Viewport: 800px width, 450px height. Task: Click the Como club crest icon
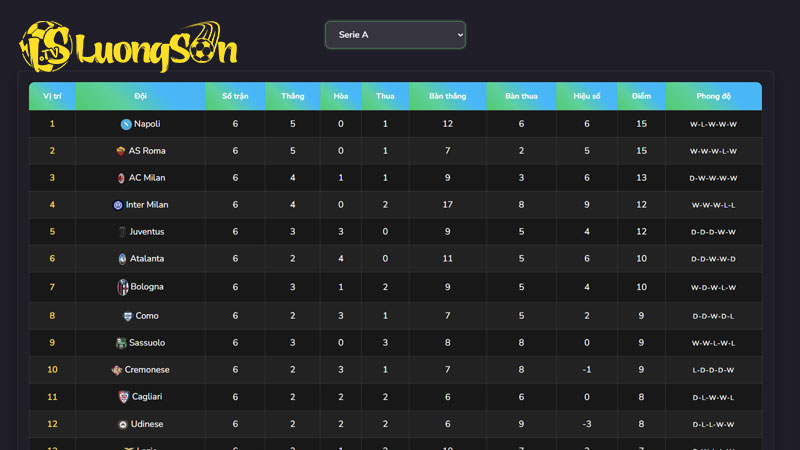tap(127, 316)
